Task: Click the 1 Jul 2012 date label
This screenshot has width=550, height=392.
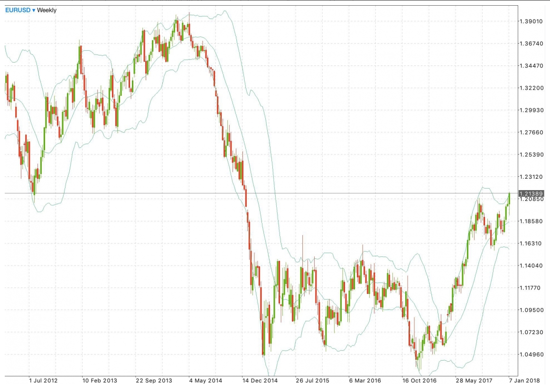Action: [x=43, y=381]
